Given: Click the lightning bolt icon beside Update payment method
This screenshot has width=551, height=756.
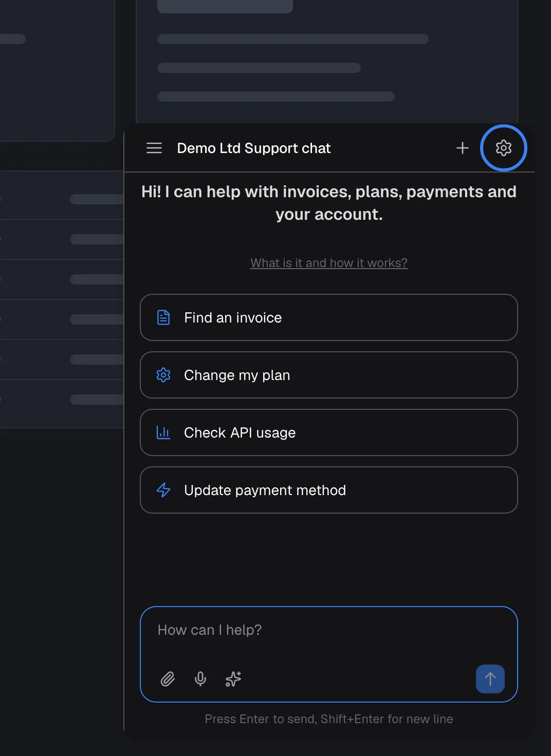Looking at the screenshot, I should pyautogui.click(x=163, y=490).
